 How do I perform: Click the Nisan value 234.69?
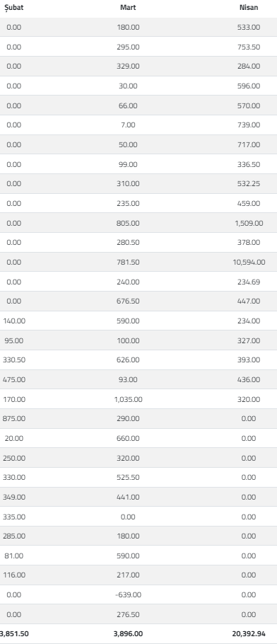pos(249,282)
